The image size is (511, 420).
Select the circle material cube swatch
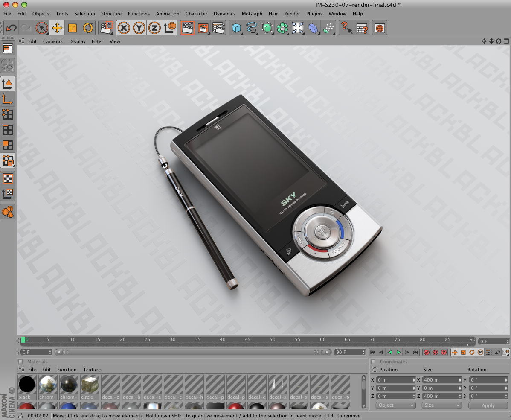[90, 387]
